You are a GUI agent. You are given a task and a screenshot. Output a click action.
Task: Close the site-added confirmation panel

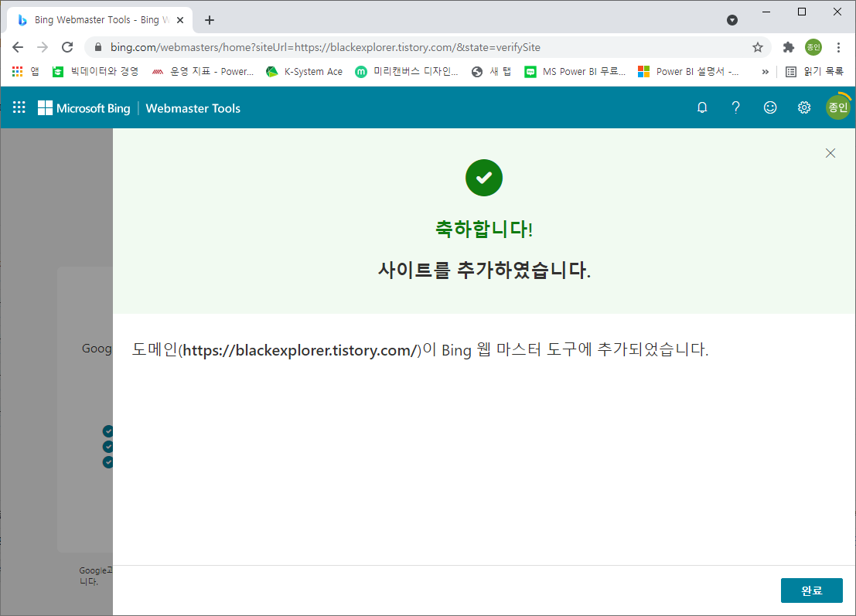pos(830,153)
